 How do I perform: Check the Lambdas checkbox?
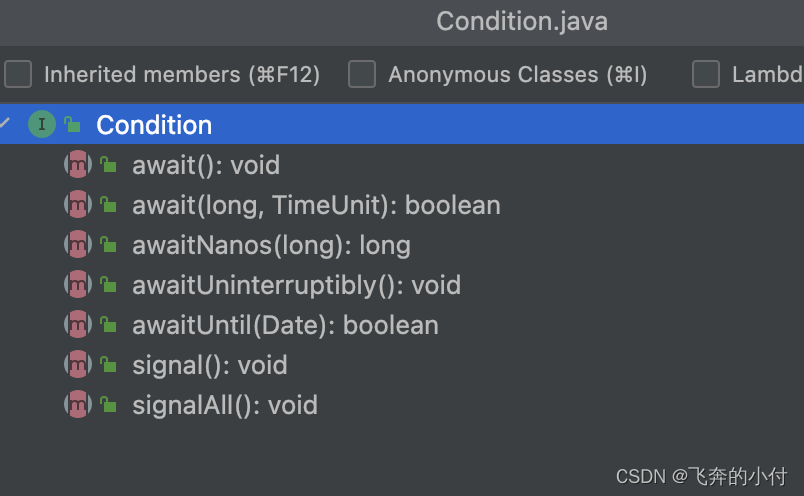point(706,74)
